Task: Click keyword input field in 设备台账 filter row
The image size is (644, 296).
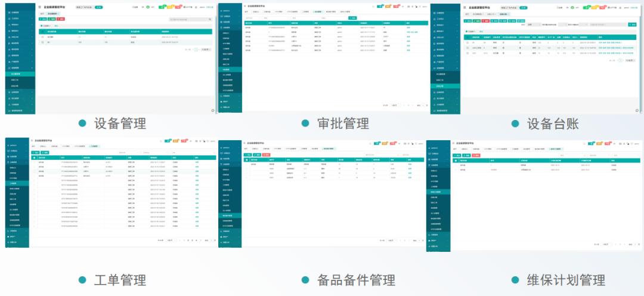Action: coord(608,24)
